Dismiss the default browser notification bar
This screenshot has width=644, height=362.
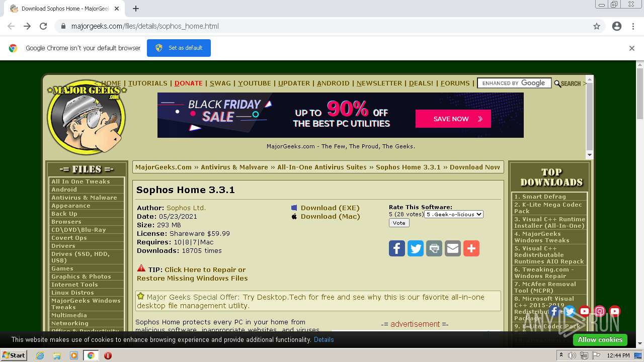pyautogui.click(x=632, y=48)
